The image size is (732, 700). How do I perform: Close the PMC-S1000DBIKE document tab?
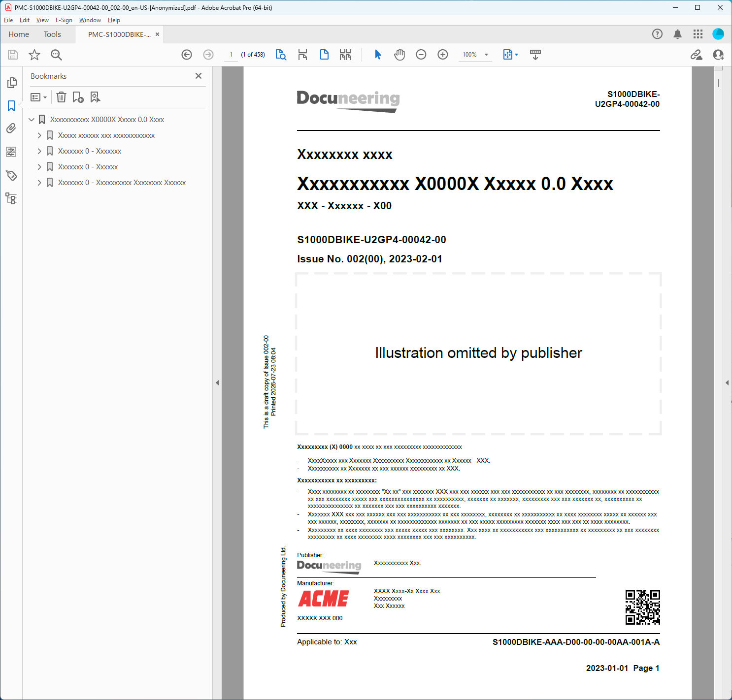(157, 34)
